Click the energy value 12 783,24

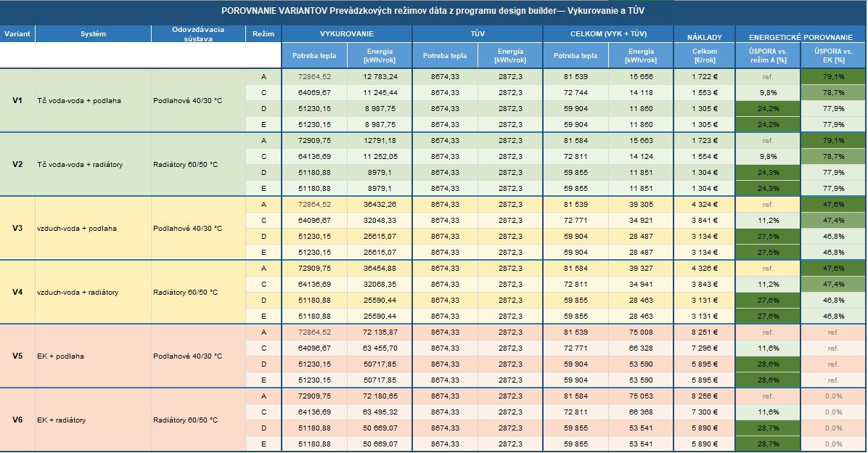[x=380, y=76]
